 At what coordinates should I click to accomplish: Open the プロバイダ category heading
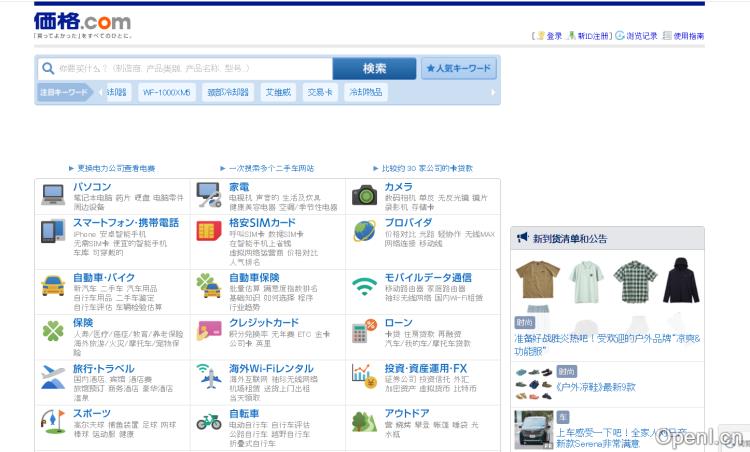(408, 223)
